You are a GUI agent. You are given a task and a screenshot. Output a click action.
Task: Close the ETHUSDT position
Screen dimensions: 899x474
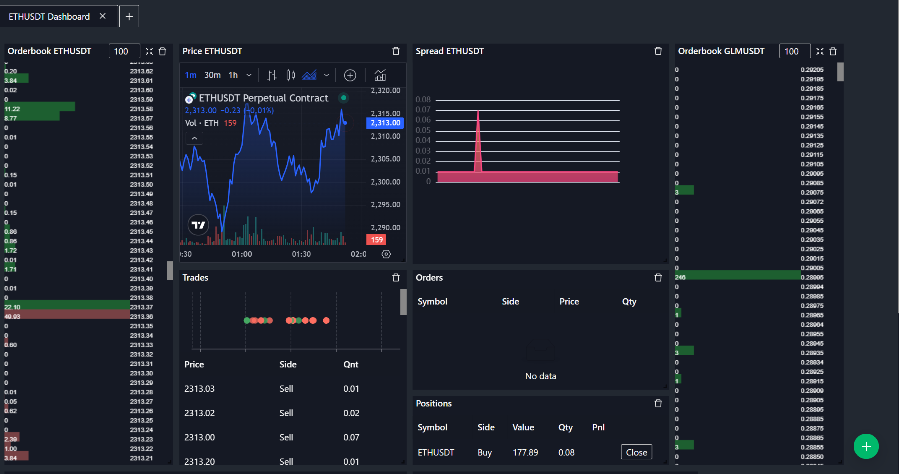point(636,452)
